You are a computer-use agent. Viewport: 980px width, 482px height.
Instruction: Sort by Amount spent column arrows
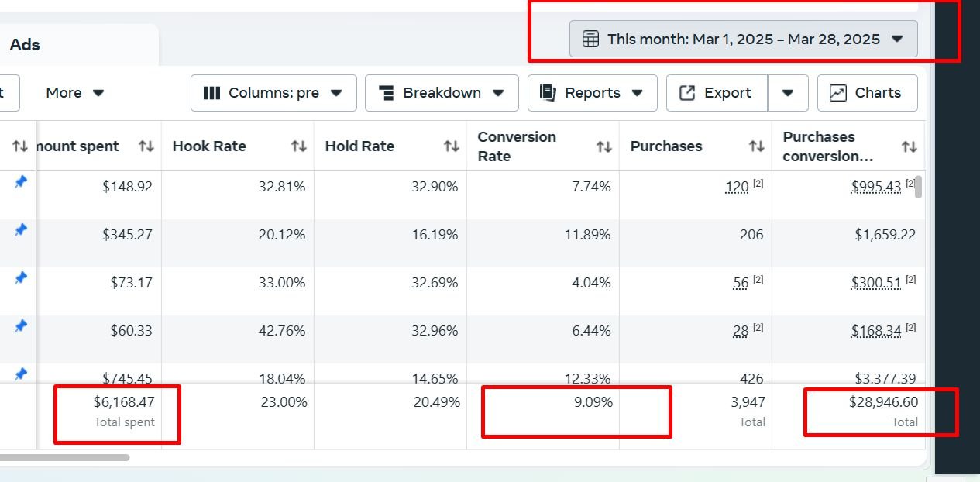(146, 146)
